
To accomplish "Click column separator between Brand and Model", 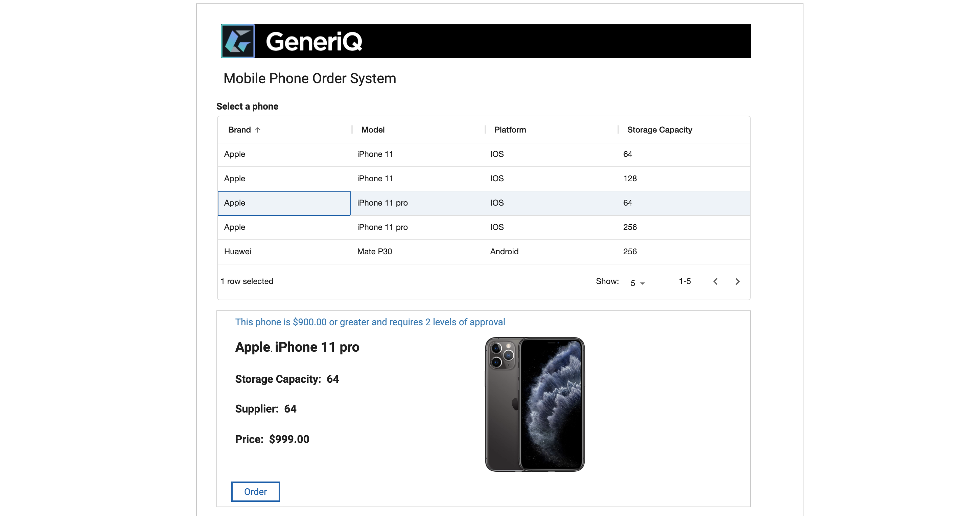I will click(352, 130).
